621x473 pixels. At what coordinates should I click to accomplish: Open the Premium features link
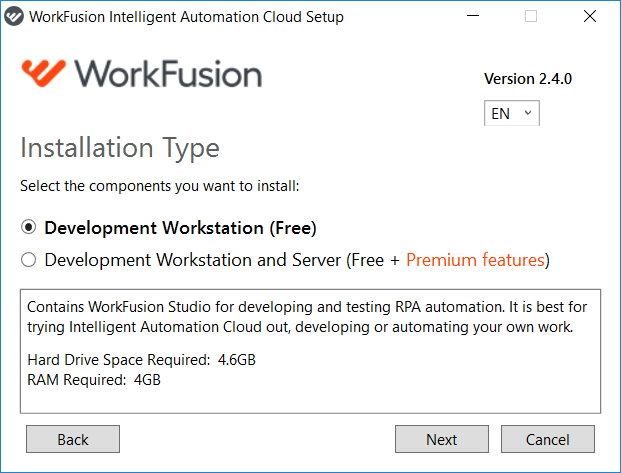476,260
